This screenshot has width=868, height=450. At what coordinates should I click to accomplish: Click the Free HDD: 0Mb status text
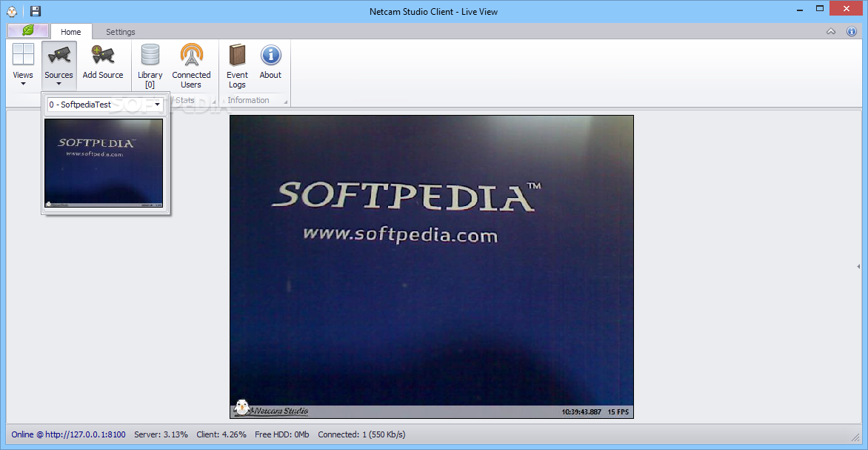282,434
